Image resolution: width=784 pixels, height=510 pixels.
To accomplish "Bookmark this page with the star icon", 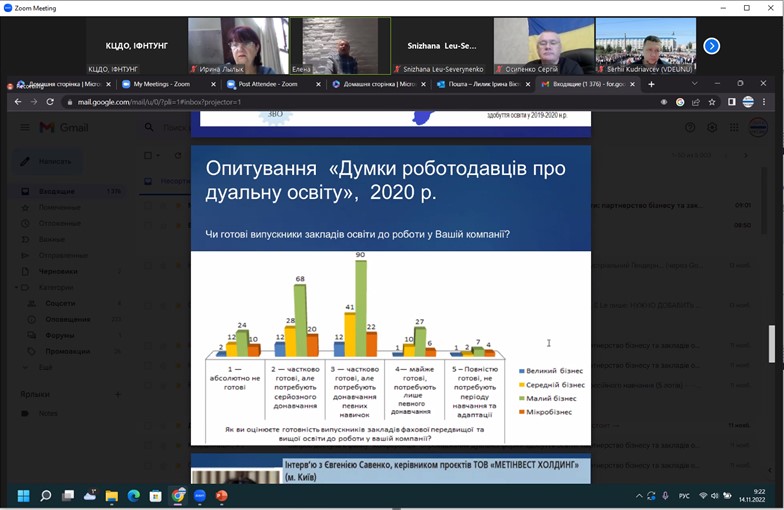I will [x=712, y=102].
